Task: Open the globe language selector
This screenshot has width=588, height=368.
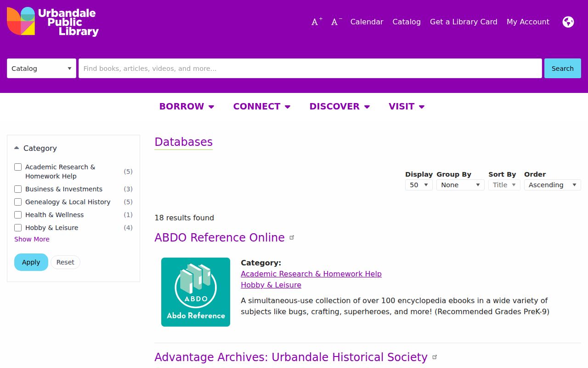Action: point(568,22)
